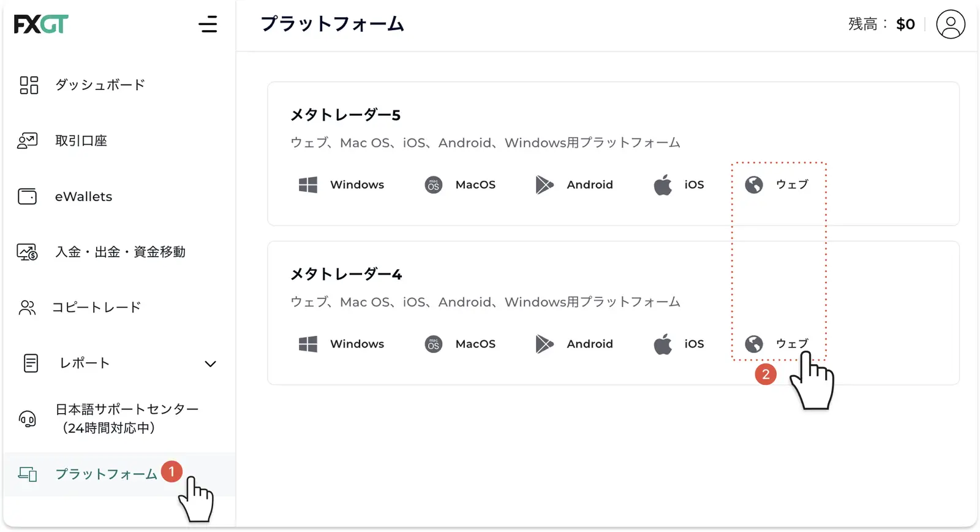
Task: Go to 取引口座 in the sidebar
Action: (x=81, y=141)
